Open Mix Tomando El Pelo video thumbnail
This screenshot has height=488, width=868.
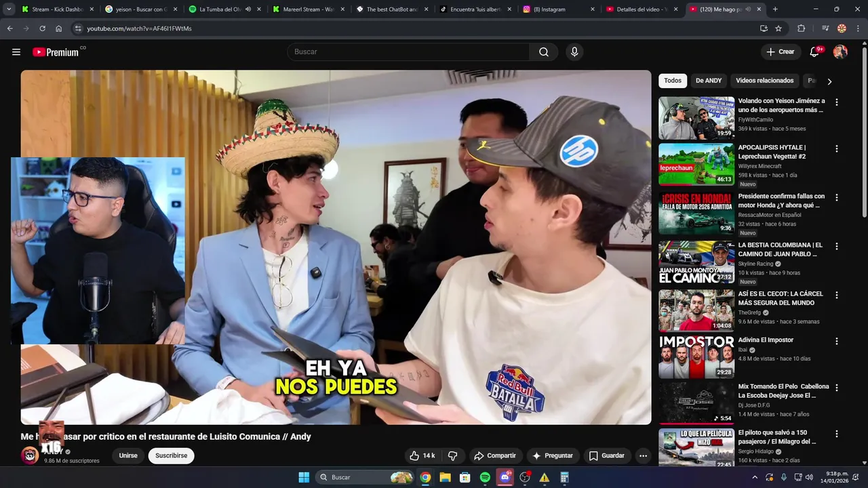point(696,403)
